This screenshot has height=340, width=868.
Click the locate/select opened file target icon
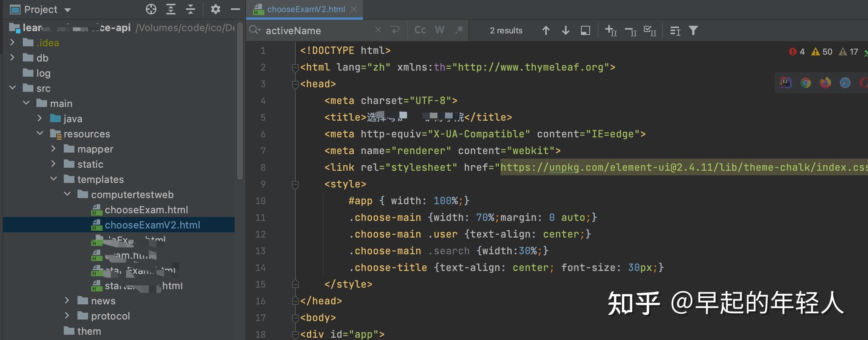point(151,9)
